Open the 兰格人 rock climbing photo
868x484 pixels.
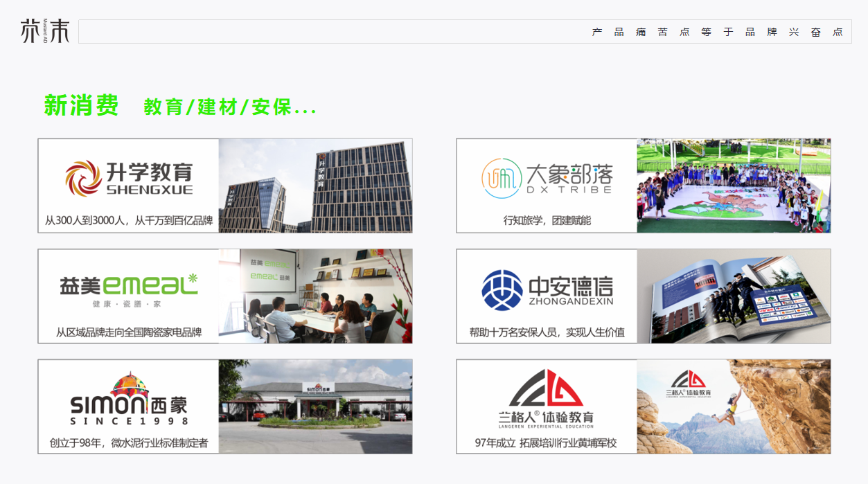pos(734,406)
